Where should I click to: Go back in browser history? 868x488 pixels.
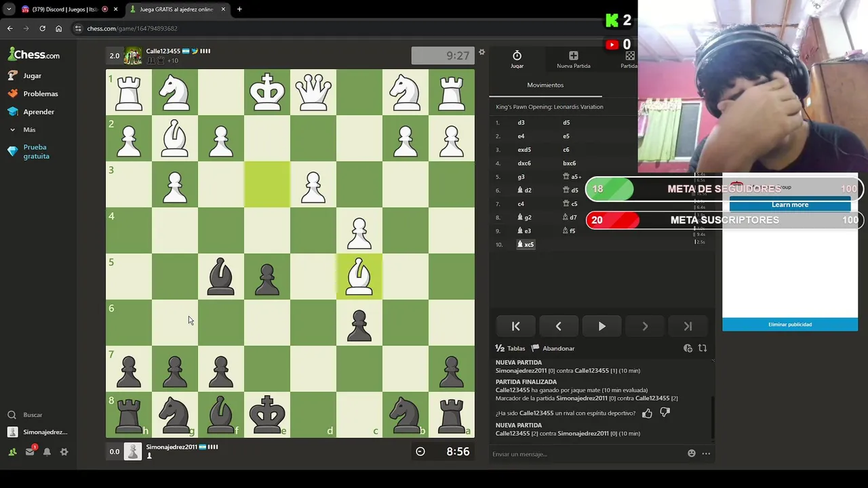point(9,28)
